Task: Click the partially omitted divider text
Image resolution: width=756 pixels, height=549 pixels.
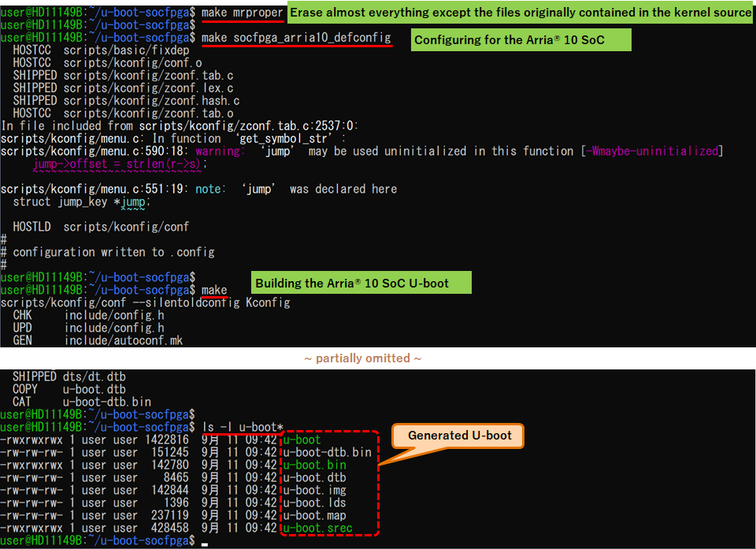Action: point(361,358)
